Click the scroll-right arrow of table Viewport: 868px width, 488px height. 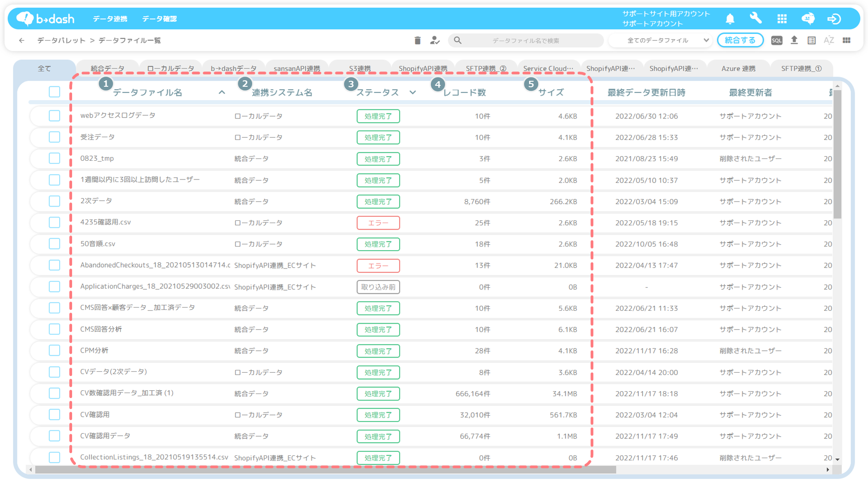pos(828,470)
